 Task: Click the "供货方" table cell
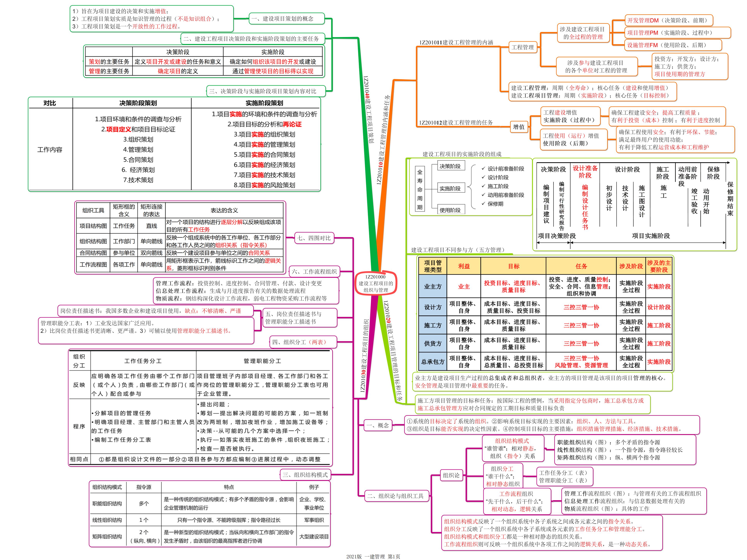click(433, 343)
